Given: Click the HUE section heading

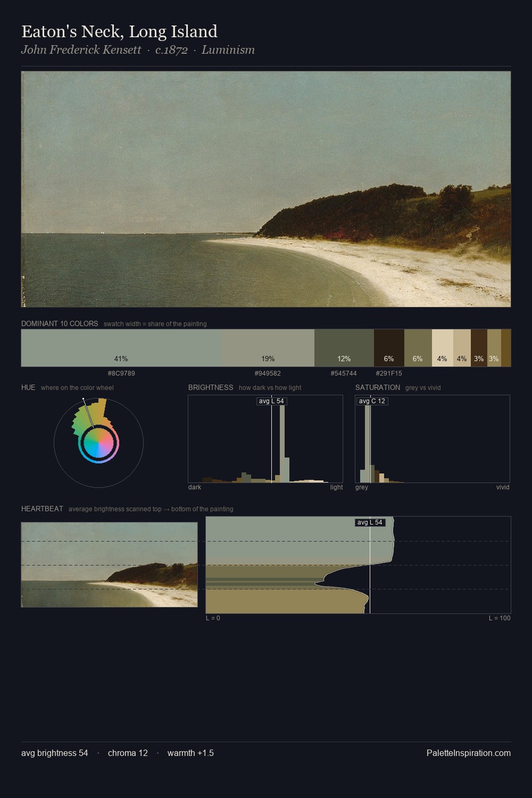Looking at the screenshot, I should coord(28,387).
